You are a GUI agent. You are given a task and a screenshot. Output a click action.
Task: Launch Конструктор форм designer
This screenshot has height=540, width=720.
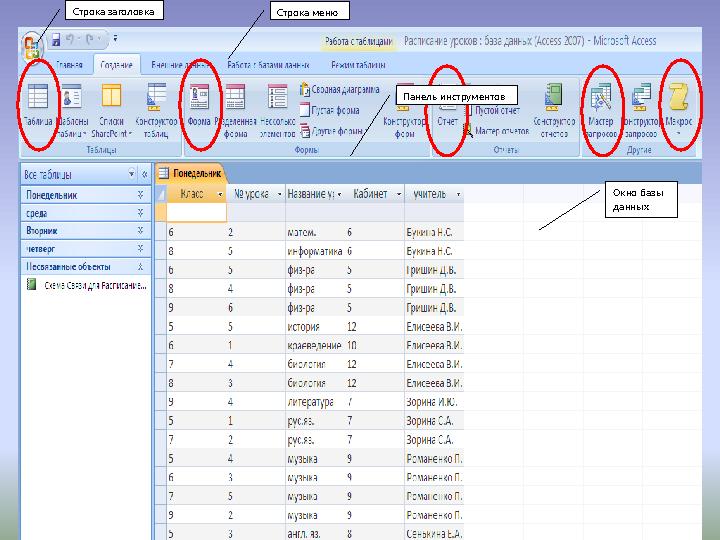404,120
